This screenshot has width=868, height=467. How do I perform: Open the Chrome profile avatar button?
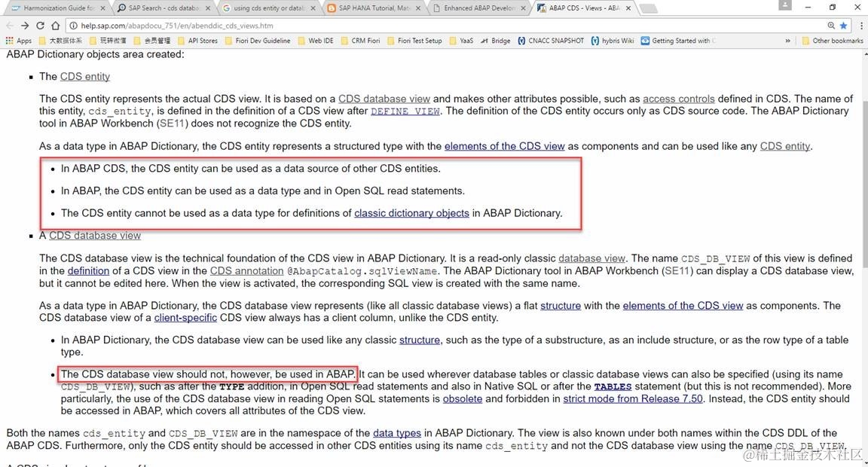(785, 5)
